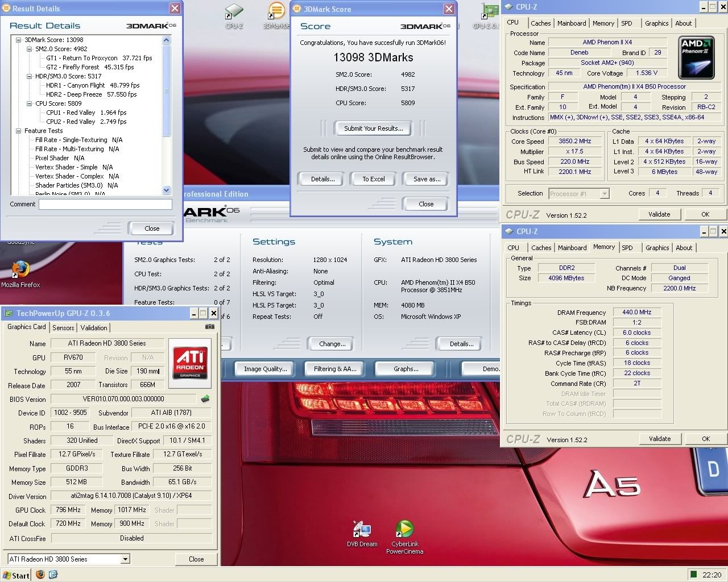Open Caches tab in top CPU-Z
Viewport: 728px width, 582px height.
click(x=540, y=23)
